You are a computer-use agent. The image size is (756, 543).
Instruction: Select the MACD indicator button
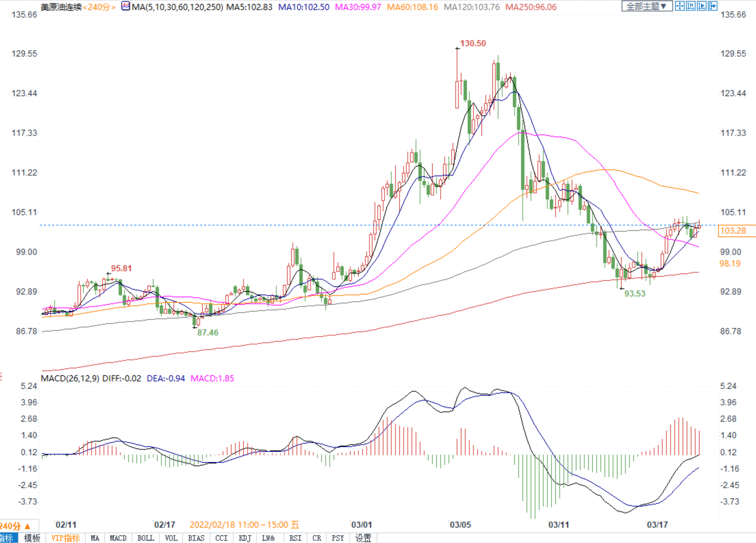pos(118,538)
